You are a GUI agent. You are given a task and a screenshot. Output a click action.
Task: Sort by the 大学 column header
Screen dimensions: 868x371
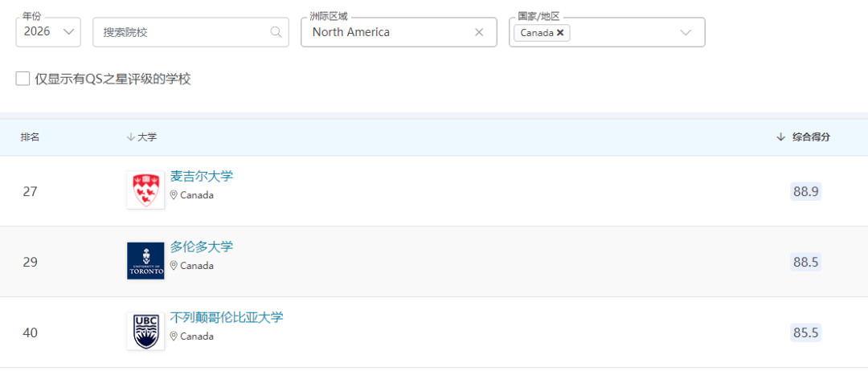[141, 137]
